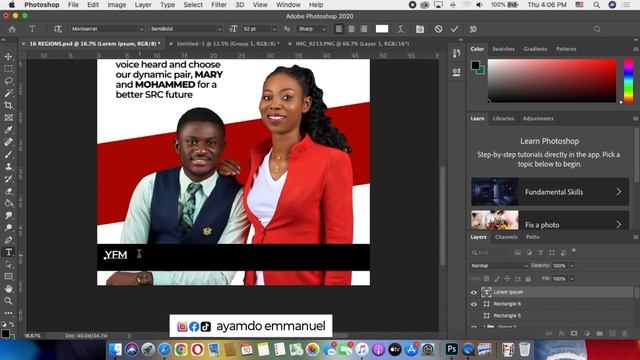The height and width of the screenshot is (360, 640).
Task: Click the Home icon in options bar
Action: [12, 29]
